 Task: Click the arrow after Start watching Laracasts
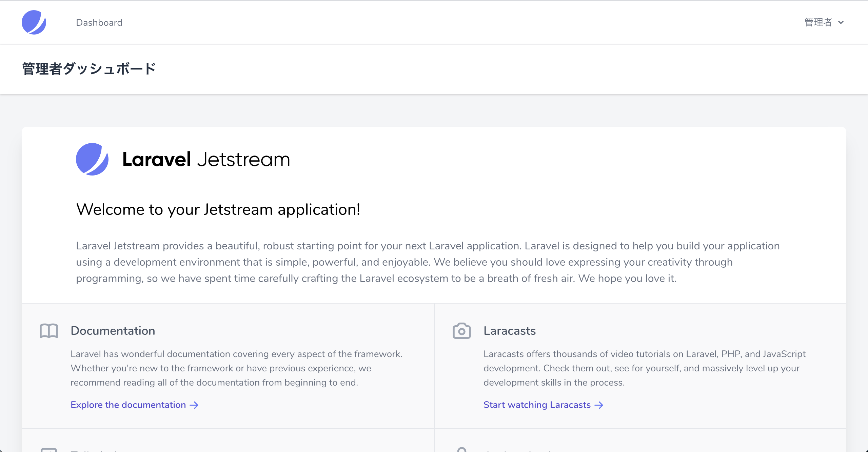(x=599, y=405)
